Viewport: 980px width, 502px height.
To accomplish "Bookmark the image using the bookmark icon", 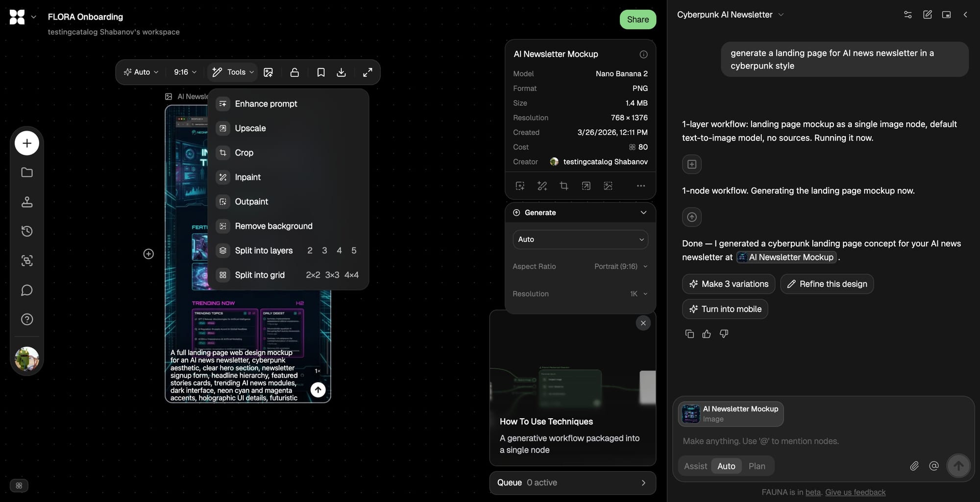I will [x=321, y=72].
